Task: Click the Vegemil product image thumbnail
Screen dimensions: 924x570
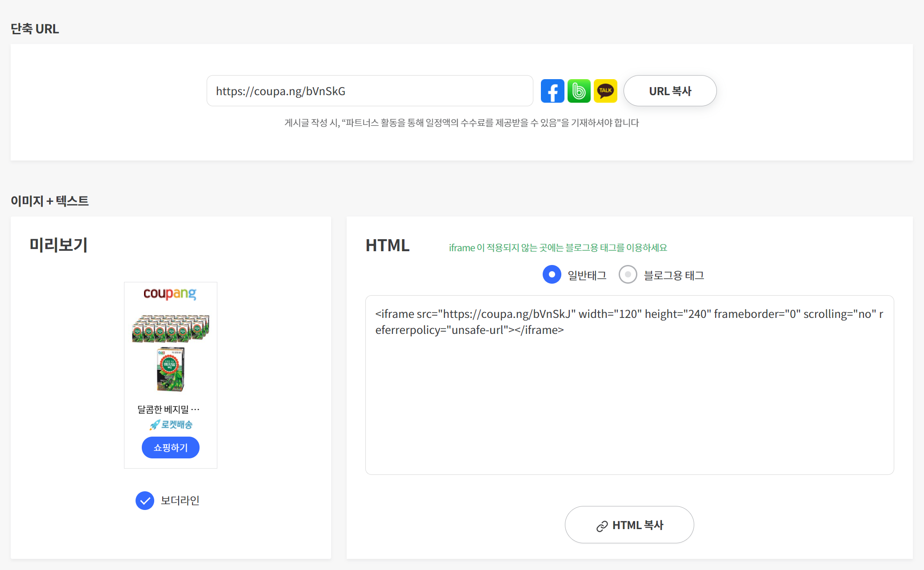Action: (x=171, y=353)
